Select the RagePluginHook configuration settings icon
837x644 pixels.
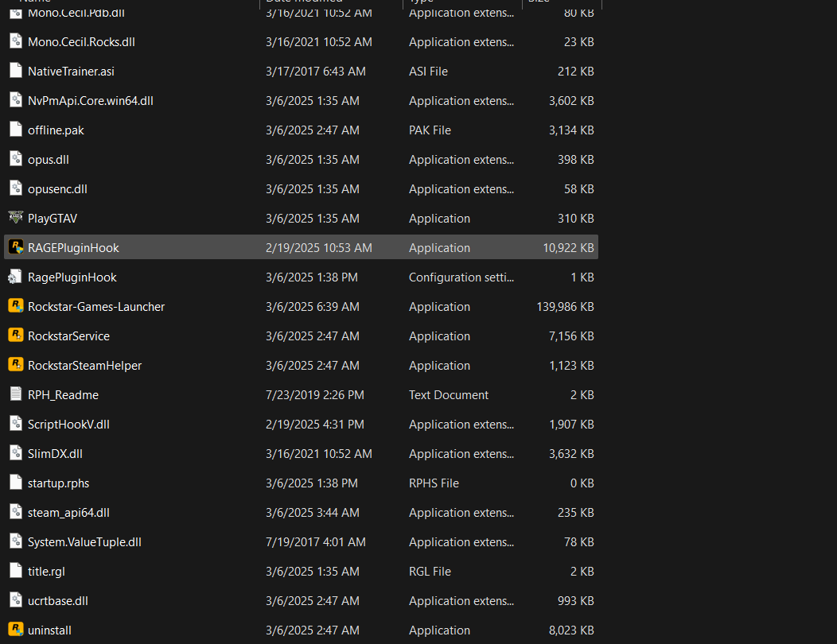tap(16, 277)
